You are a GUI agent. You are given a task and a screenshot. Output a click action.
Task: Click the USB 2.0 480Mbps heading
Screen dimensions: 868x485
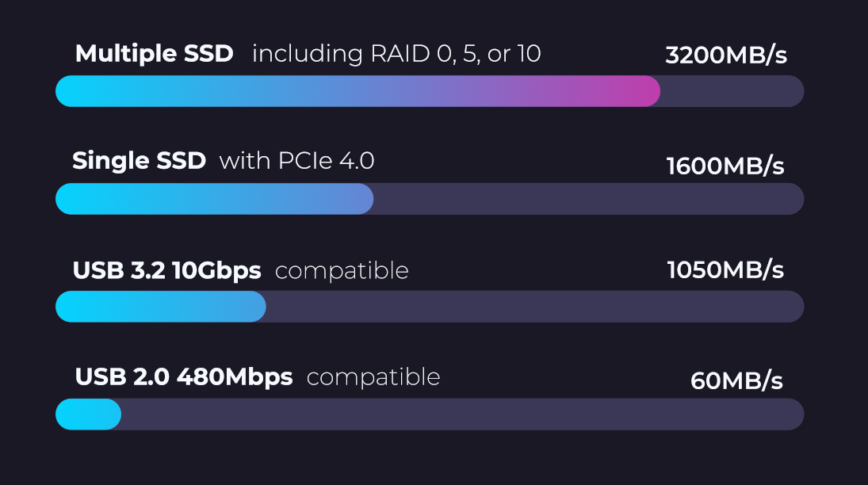(184, 377)
